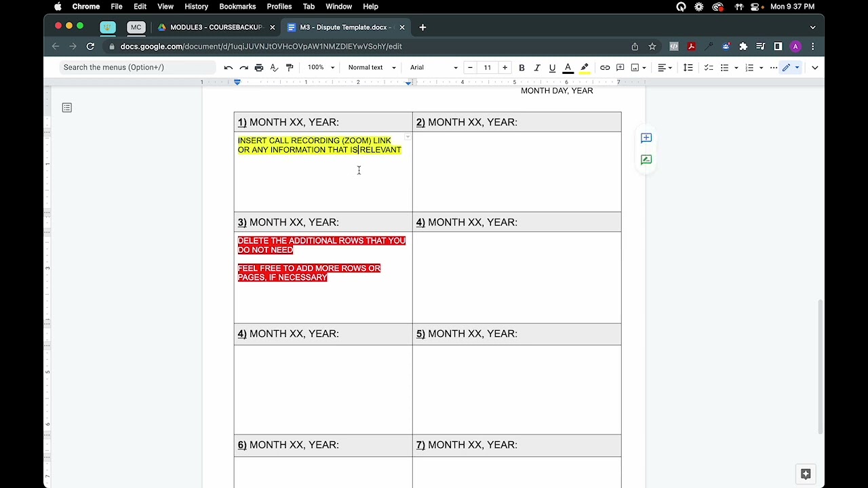Go back to the previous page

[56, 46]
